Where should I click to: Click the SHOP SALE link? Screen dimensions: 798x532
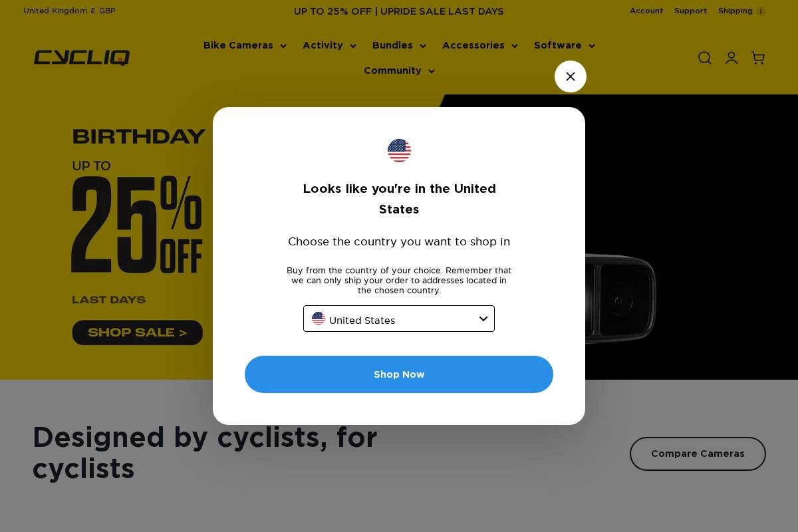point(137,332)
